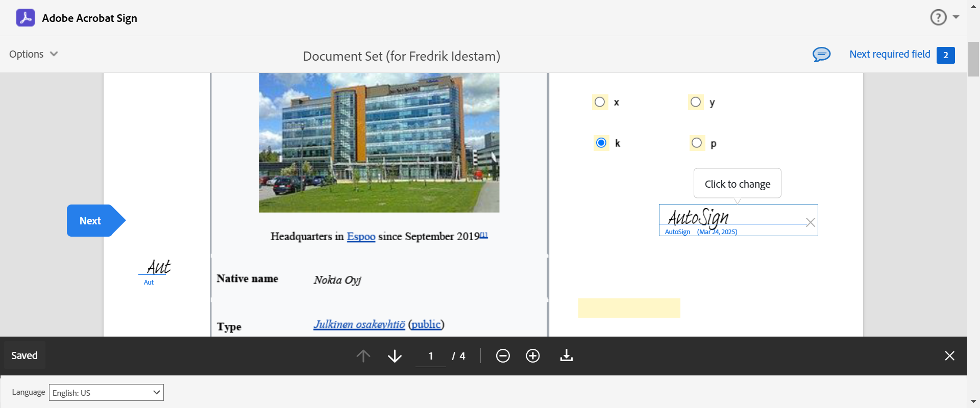The width and height of the screenshot is (980, 408).
Task: Click the empty yellow text field
Action: (629, 308)
